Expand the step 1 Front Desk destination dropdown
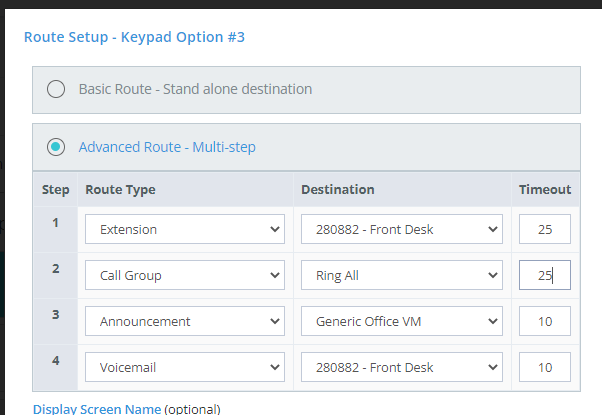This screenshot has height=415, width=602. coord(401,229)
